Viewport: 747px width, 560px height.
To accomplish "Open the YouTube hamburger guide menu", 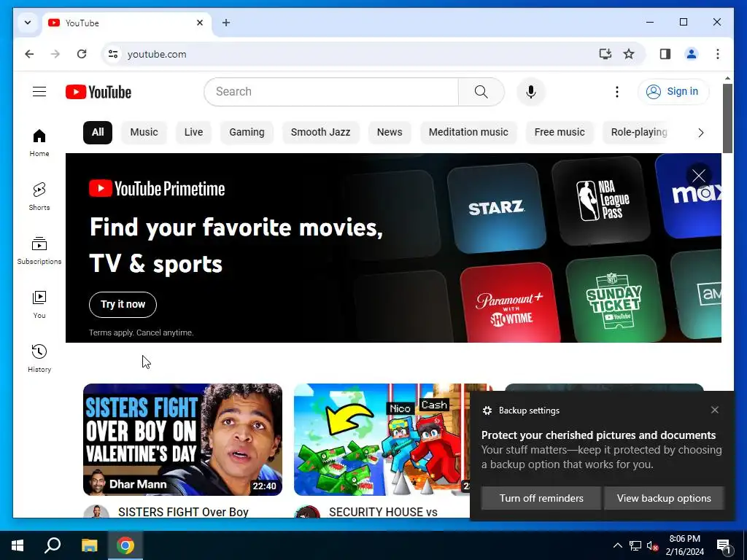I will [39, 91].
